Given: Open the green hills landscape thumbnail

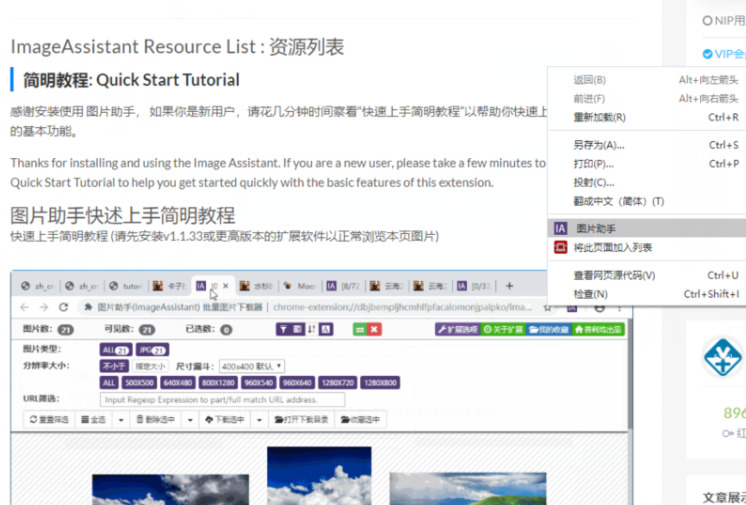Looking at the screenshot, I should 468,489.
